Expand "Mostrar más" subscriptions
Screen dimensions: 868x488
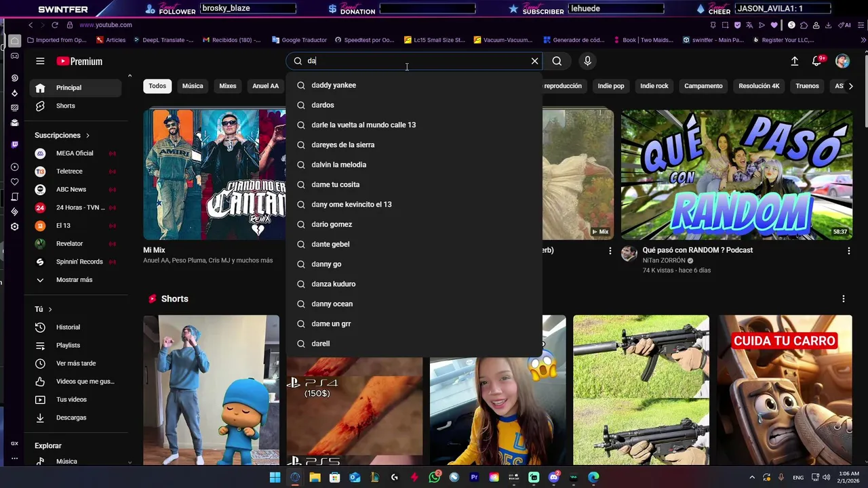[x=75, y=280]
